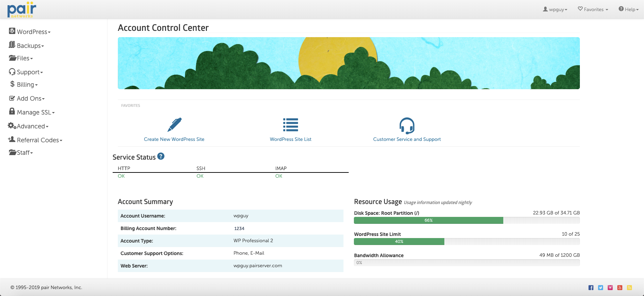Click the YouTube icon in the footer

pyautogui.click(x=620, y=288)
